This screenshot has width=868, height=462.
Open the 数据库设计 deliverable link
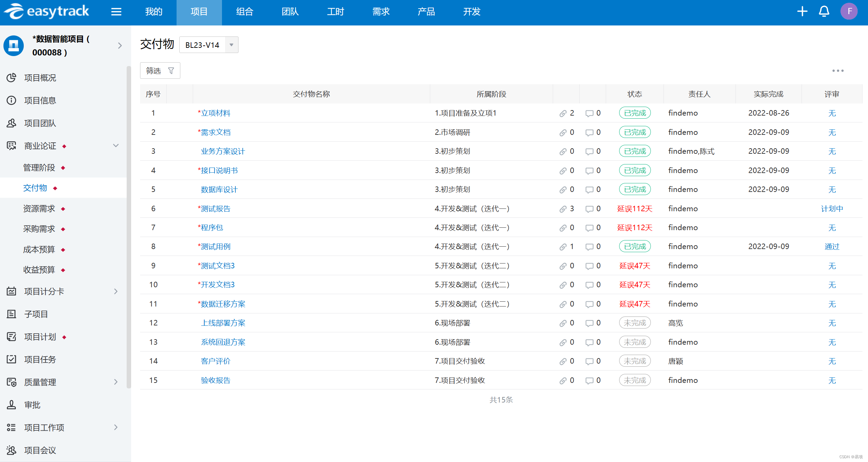[219, 190]
